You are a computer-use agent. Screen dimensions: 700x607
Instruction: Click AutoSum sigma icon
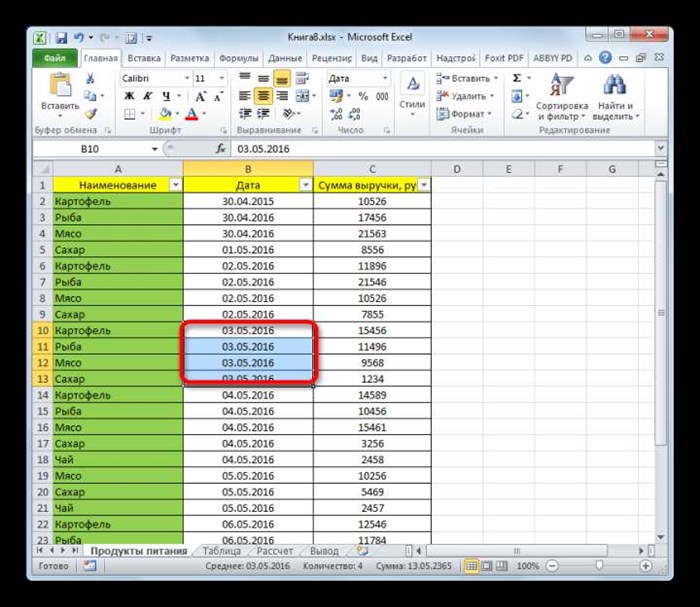pyautogui.click(x=517, y=78)
